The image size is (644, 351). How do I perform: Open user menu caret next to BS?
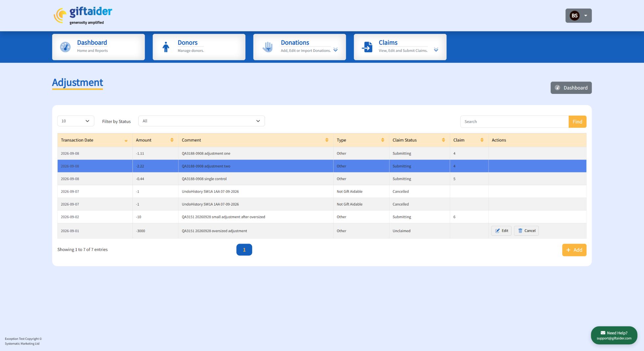[585, 15]
